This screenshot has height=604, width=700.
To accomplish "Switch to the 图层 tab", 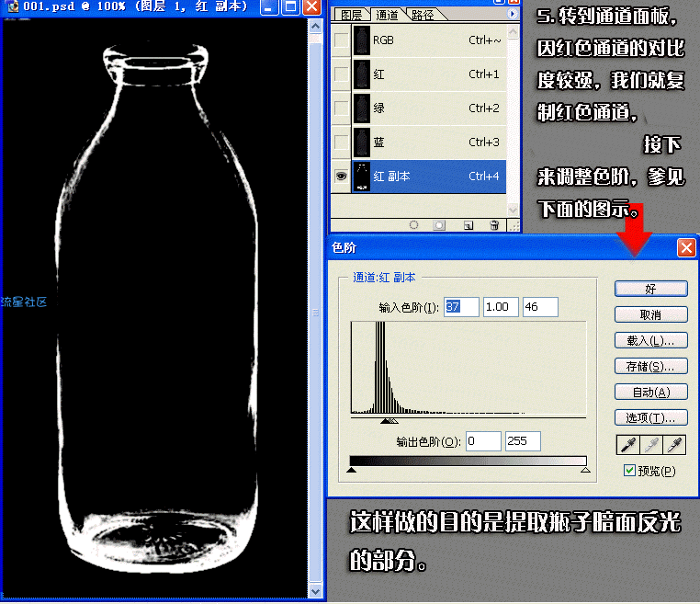I will pos(351,15).
